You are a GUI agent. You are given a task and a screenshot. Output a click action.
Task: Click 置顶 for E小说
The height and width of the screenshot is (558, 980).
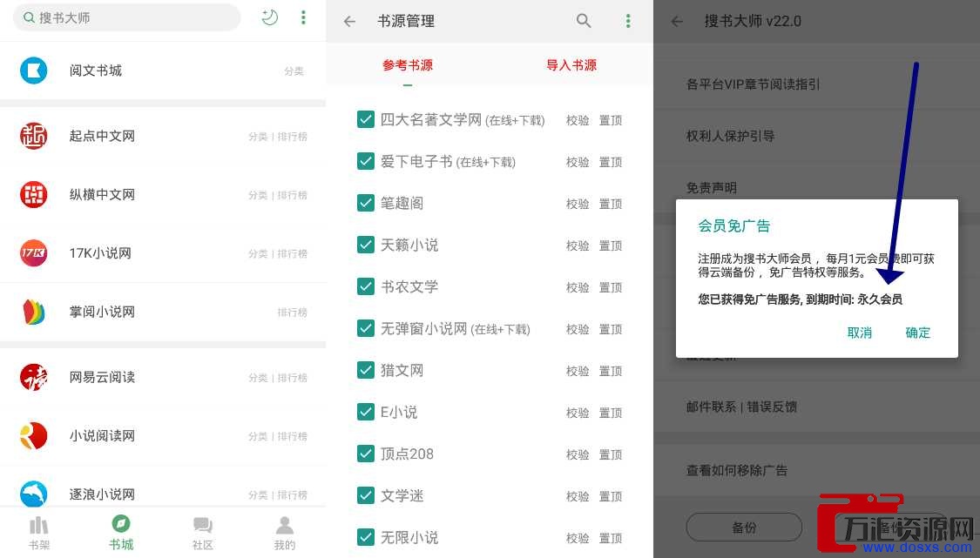611,413
